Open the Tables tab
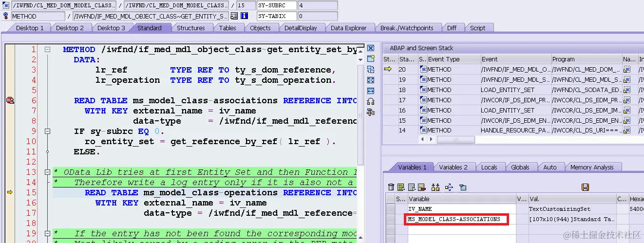The width and height of the screenshot is (644, 243). point(227,28)
